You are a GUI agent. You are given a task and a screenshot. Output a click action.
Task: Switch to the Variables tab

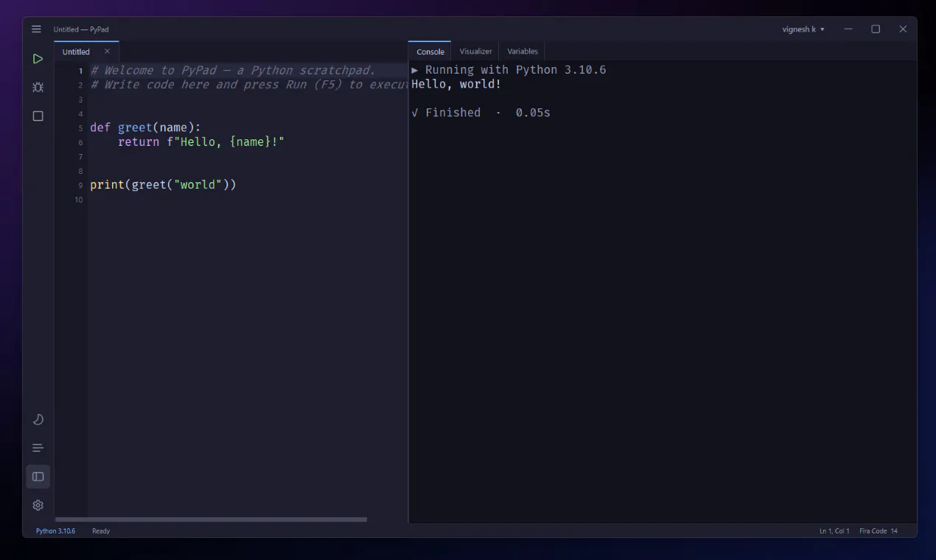(x=523, y=52)
